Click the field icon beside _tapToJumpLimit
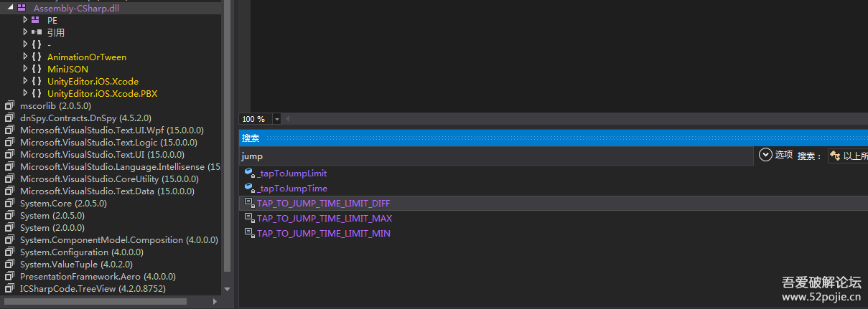This screenshot has height=309, width=868. (x=249, y=173)
